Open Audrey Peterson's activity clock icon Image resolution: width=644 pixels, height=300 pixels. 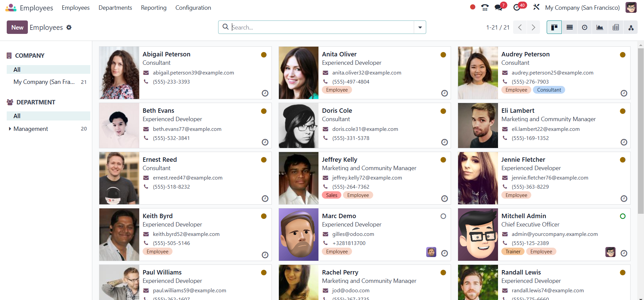point(624,93)
